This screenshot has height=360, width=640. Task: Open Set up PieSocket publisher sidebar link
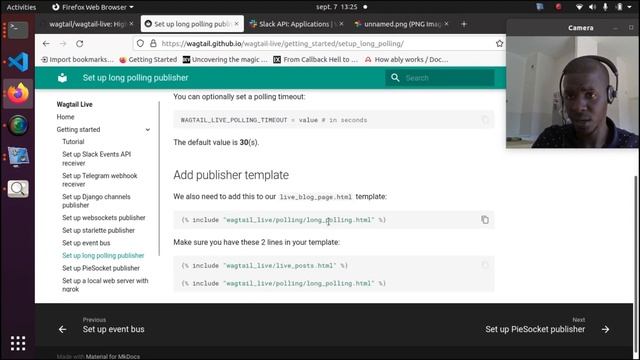101,269
